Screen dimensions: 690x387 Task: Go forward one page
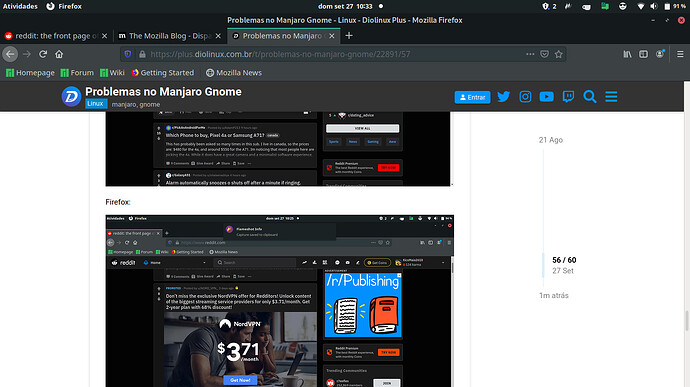pyautogui.click(x=27, y=54)
